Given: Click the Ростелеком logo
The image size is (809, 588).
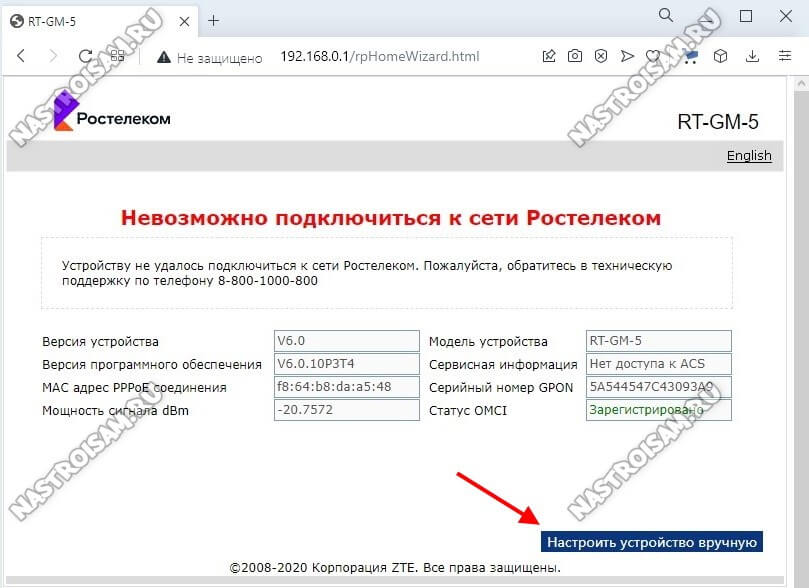Looking at the screenshot, I should point(112,117).
